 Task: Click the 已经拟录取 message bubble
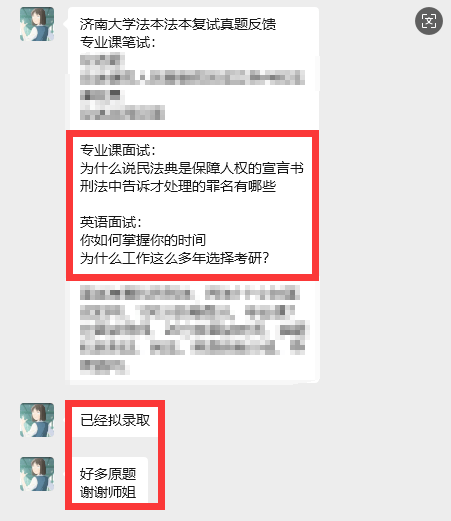[115, 420]
